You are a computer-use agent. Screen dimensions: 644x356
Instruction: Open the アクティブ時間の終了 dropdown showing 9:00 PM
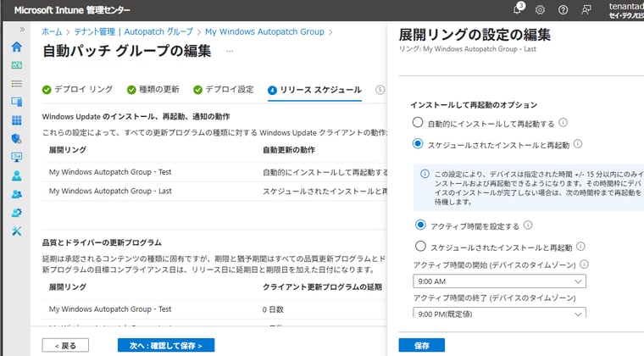tap(499, 313)
